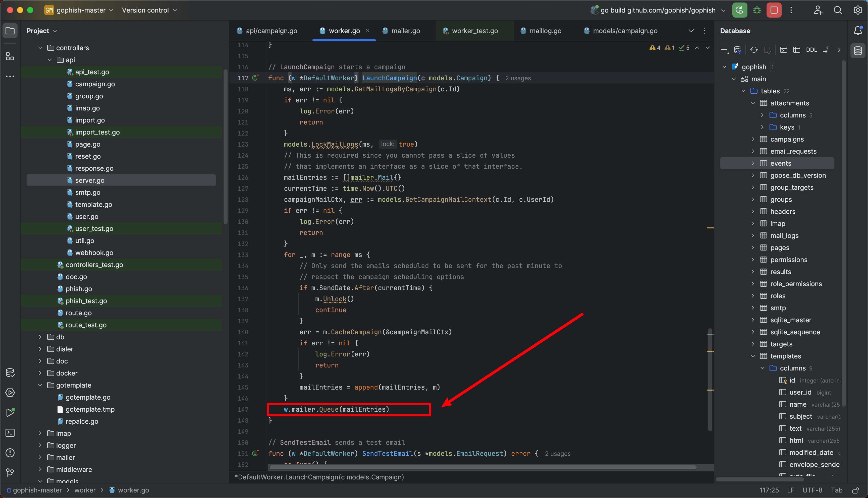
Task: Open the Services tool window icon
Action: 10,393
